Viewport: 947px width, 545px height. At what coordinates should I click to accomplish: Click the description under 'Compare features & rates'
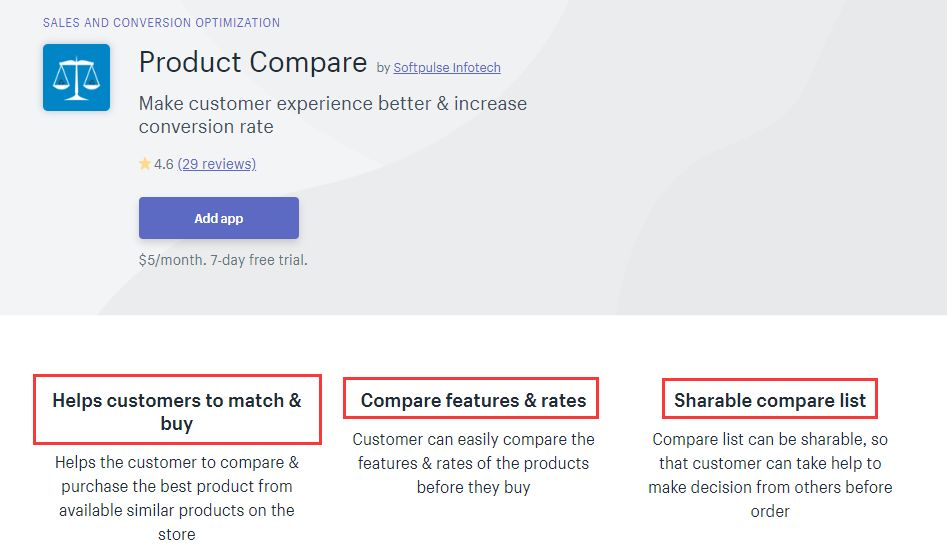(x=474, y=463)
